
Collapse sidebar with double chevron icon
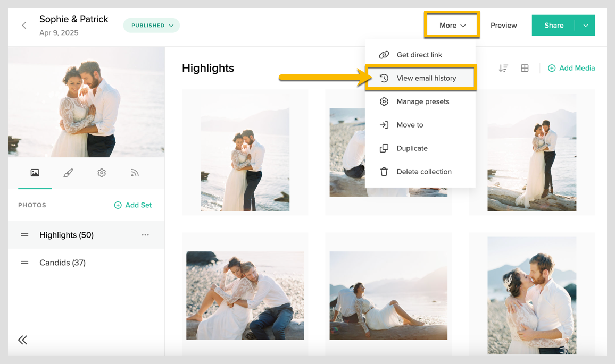click(x=22, y=340)
